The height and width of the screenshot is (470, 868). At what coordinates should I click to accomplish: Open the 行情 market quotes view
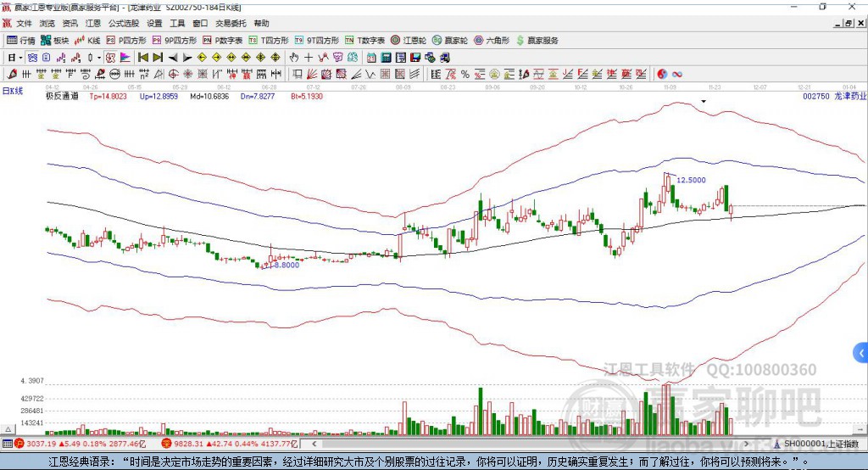[x=21, y=41]
